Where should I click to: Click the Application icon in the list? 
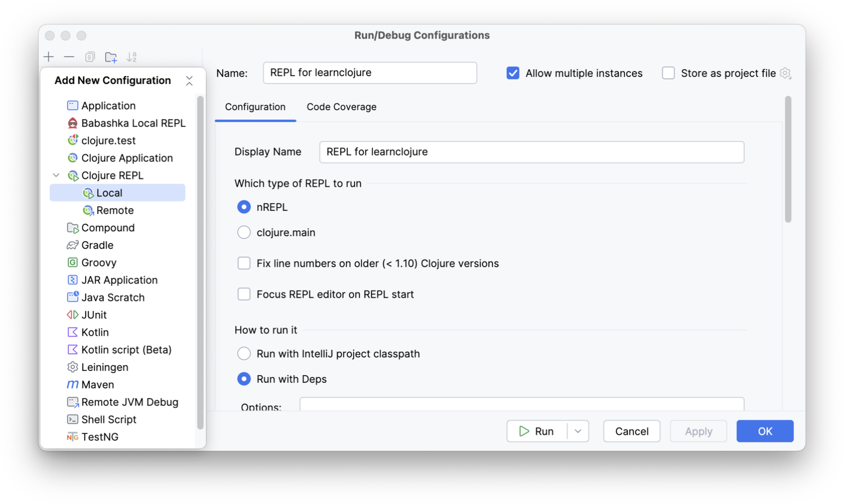(72, 106)
